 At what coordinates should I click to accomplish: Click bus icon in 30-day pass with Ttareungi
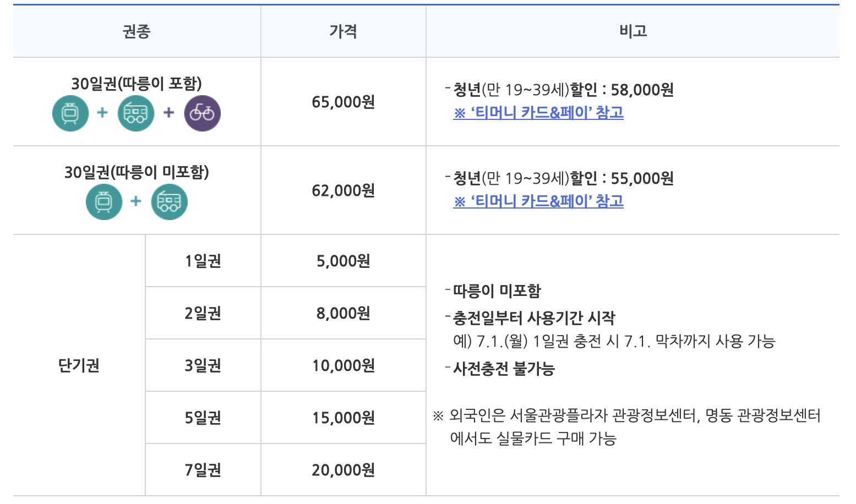(136, 113)
